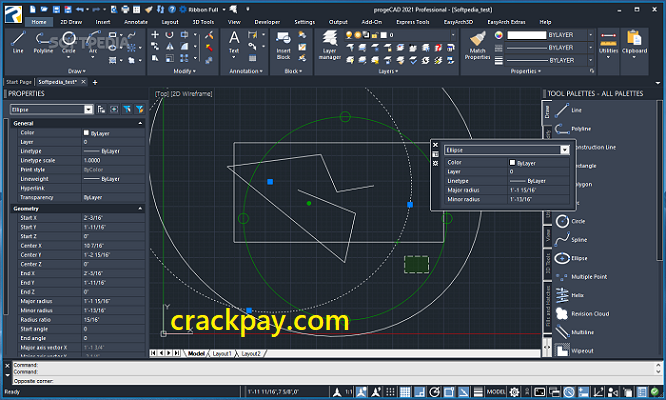This screenshot has width=666, height=400.
Task: Choose Helix in tool palette
Action: 569,295
